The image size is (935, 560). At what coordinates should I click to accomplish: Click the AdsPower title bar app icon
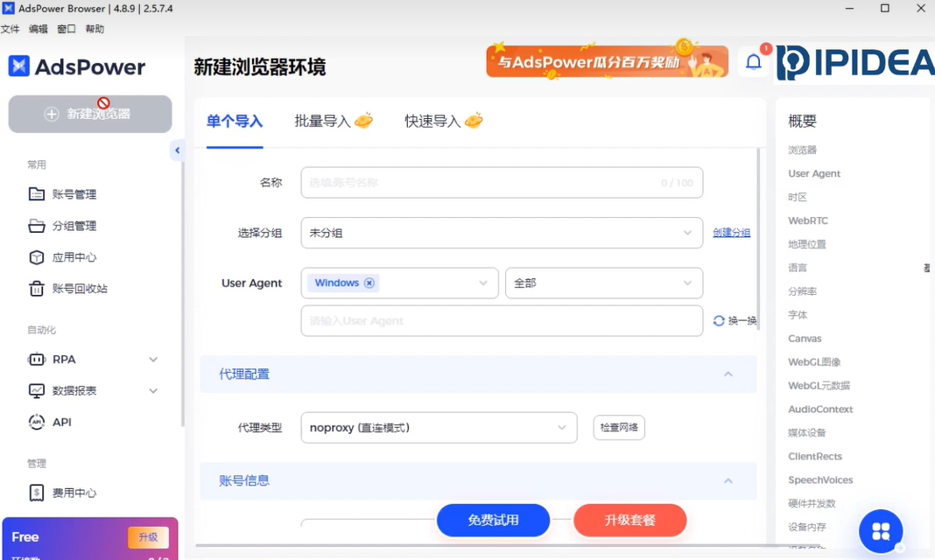(x=9, y=9)
